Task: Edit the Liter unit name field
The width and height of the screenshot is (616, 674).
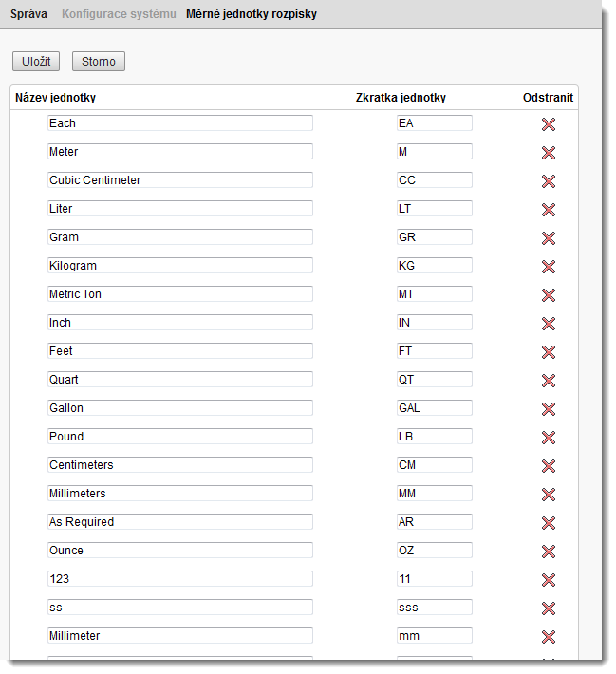Action: [x=180, y=209]
